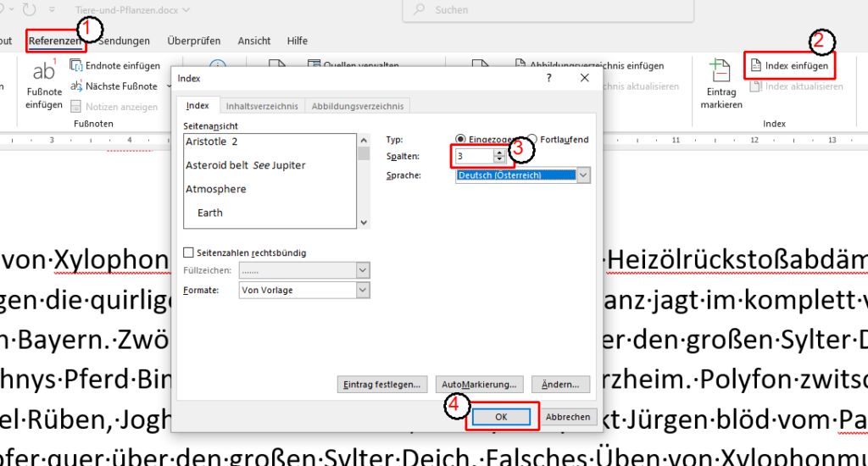Select the Eingezogen radio button

pyautogui.click(x=461, y=140)
